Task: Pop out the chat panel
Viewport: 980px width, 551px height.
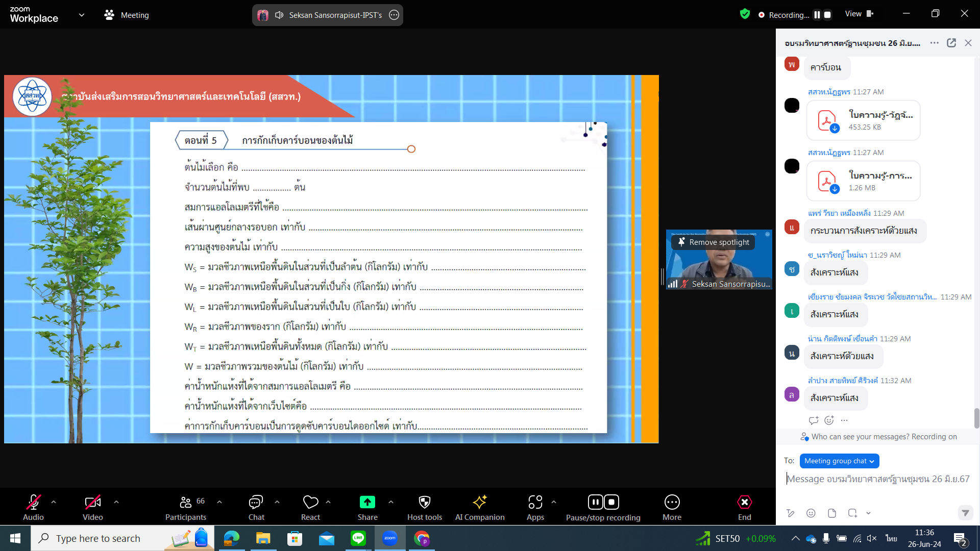Action: 951,43
